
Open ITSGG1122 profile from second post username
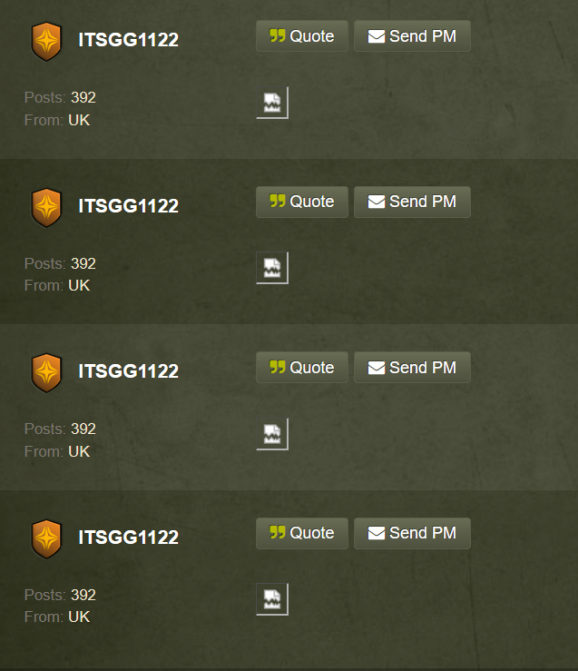click(x=128, y=206)
